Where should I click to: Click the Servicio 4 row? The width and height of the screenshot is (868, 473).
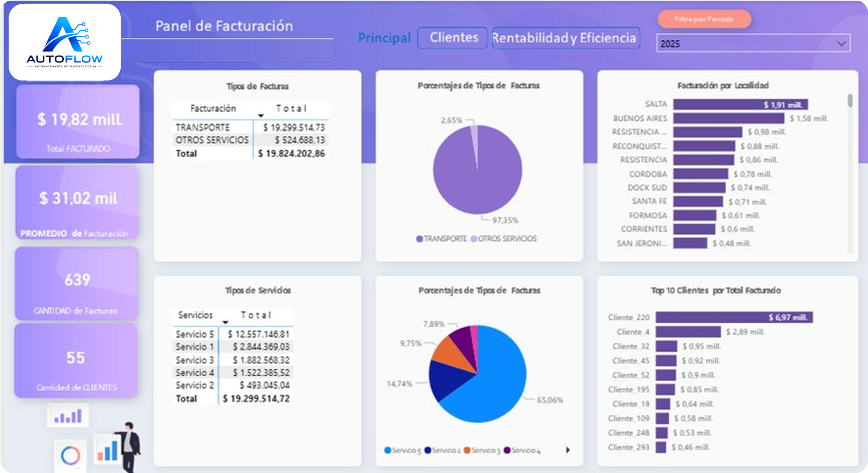coord(233,373)
